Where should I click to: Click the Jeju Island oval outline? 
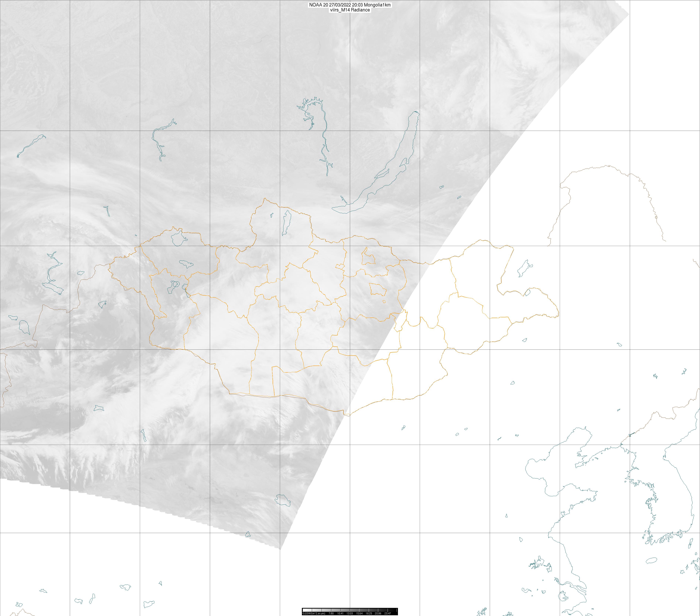651,561
